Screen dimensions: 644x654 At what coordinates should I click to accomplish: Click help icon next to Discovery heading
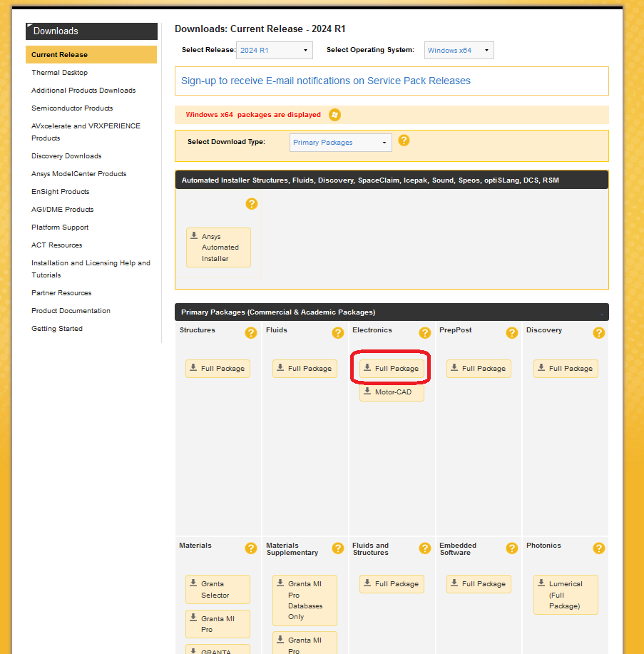[599, 333]
